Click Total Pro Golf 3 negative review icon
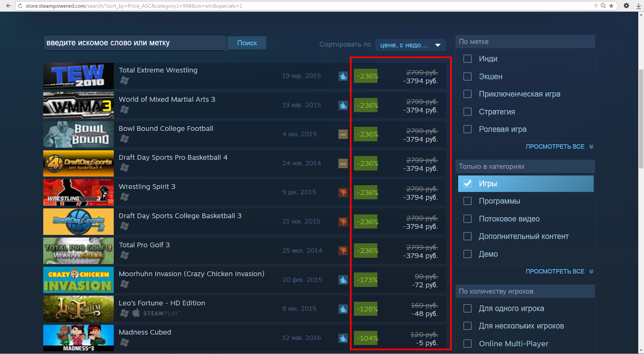 [x=343, y=250]
